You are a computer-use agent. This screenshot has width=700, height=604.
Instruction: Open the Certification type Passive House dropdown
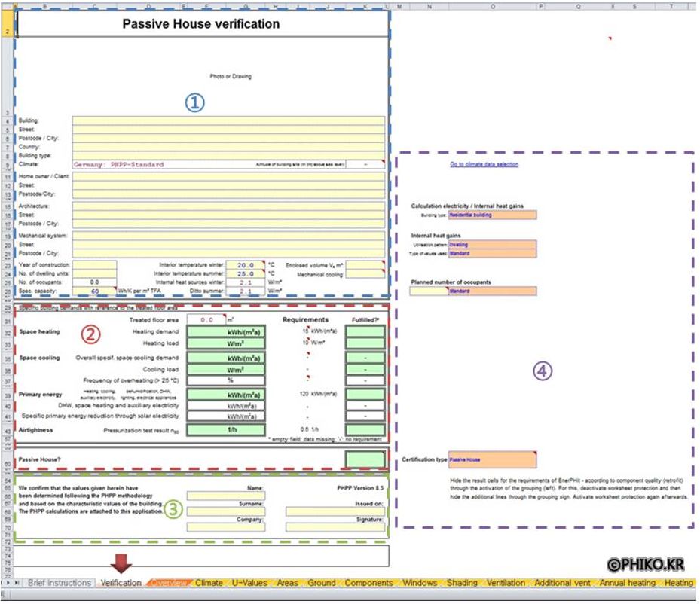(x=492, y=459)
